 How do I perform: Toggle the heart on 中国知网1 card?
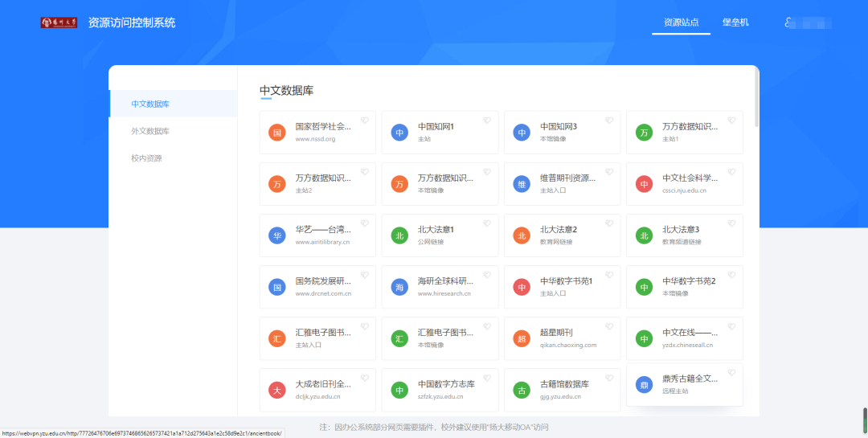(x=487, y=121)
